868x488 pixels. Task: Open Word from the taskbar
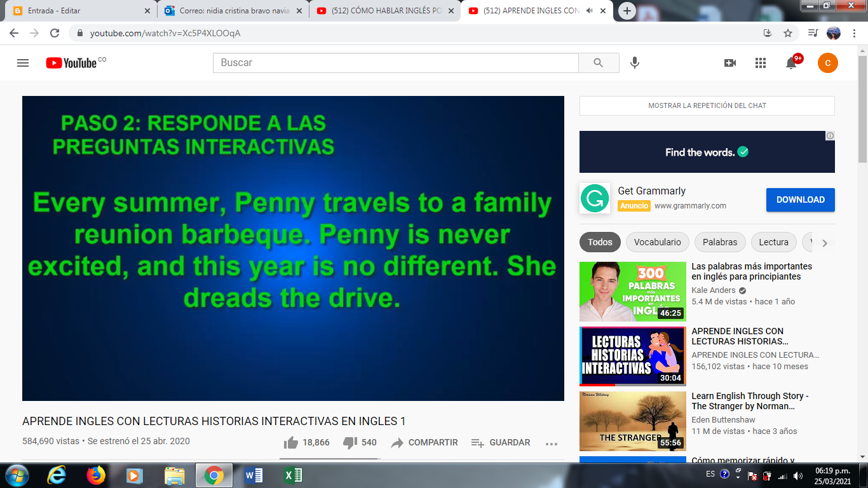(x=254, y=475)
